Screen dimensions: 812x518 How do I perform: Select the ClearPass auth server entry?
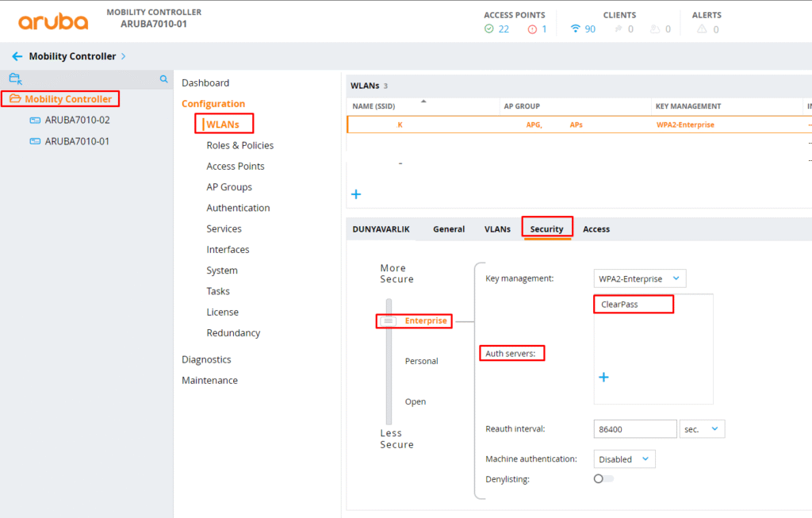pos(619,305)
